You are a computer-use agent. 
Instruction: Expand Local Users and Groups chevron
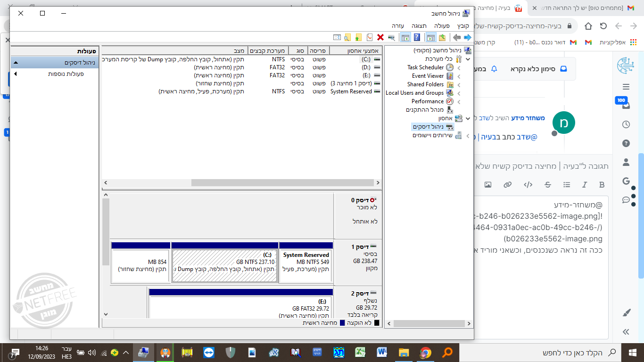(459, 93)
